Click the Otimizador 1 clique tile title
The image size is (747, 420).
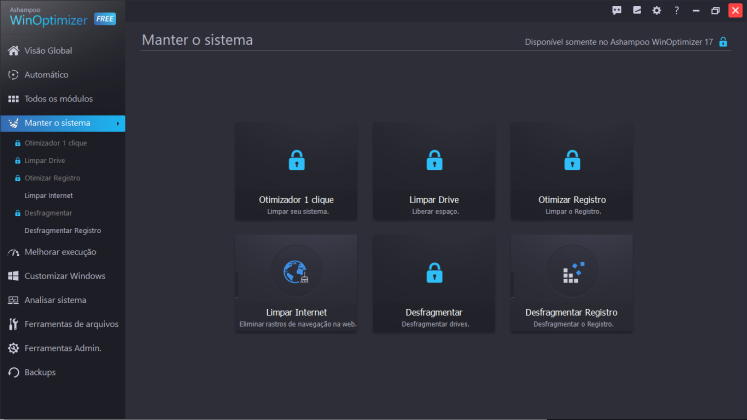(x=296, y=200)
